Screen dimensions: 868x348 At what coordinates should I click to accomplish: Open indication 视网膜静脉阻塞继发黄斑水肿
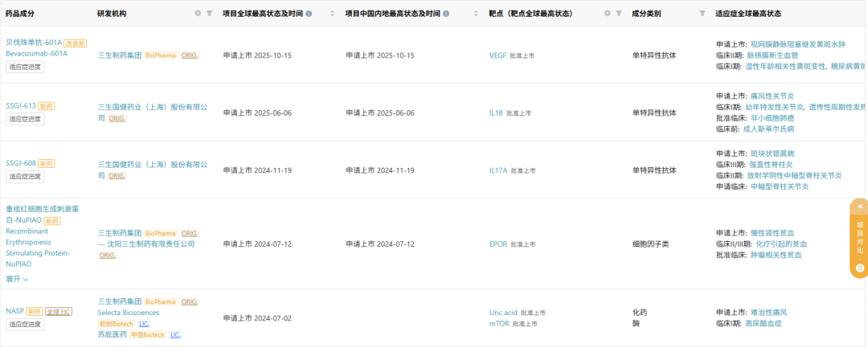coord(798,44)
